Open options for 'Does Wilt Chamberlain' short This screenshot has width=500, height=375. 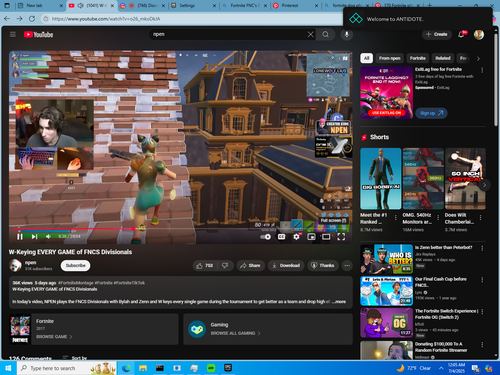(480, 218)
